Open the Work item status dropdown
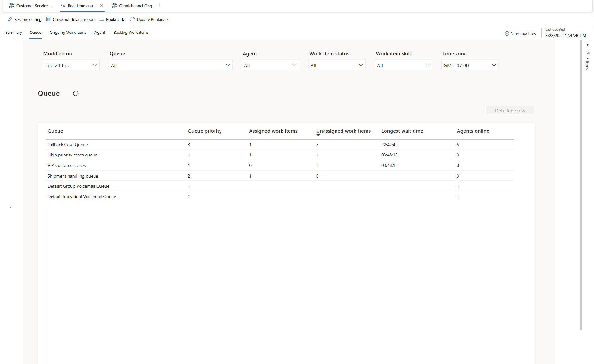 coord(337,65)
